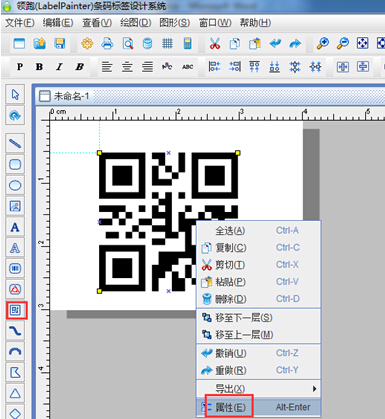Open the 查看(V) menu
This screenshot has width=385, height=419.
(97, 23)
